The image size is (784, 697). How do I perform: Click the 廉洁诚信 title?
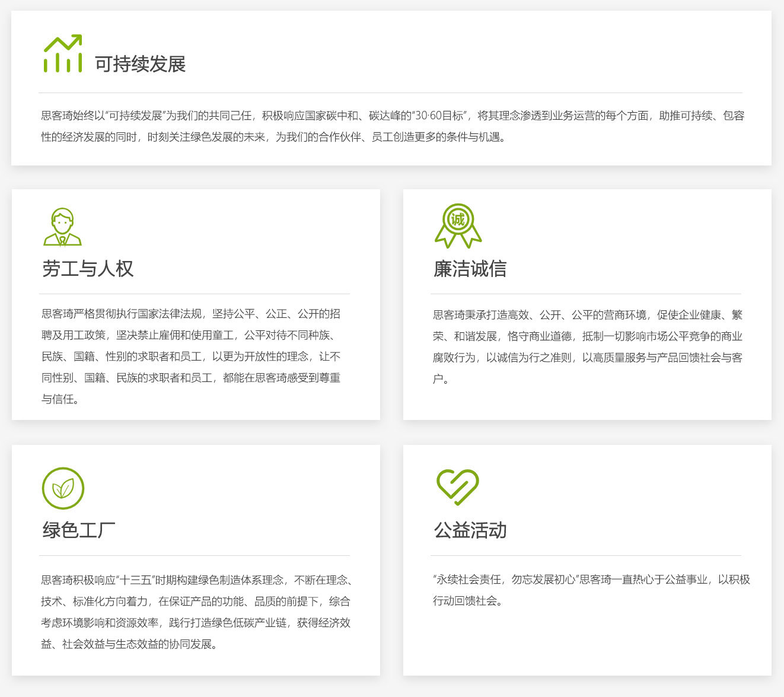click(x=470, y=269)
